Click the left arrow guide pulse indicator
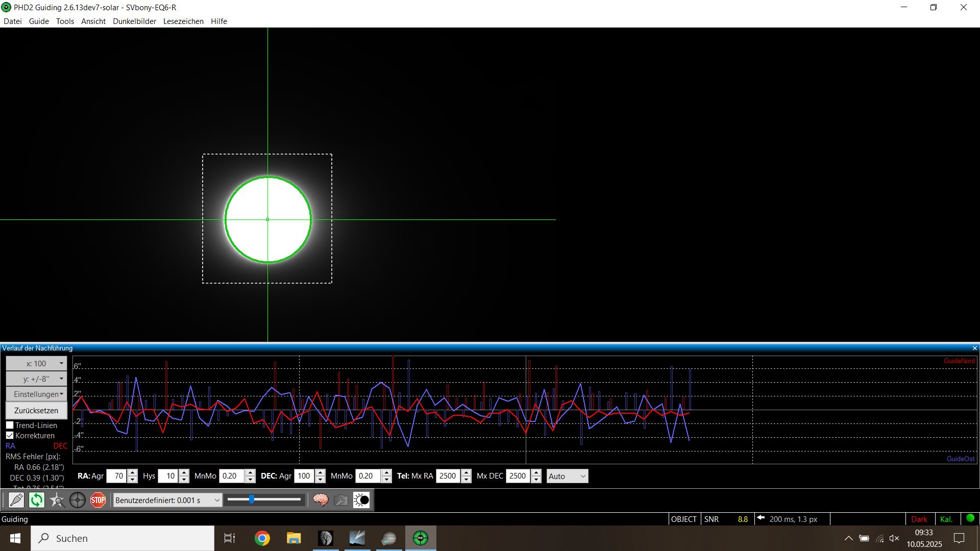 click(x=761, y=518)
